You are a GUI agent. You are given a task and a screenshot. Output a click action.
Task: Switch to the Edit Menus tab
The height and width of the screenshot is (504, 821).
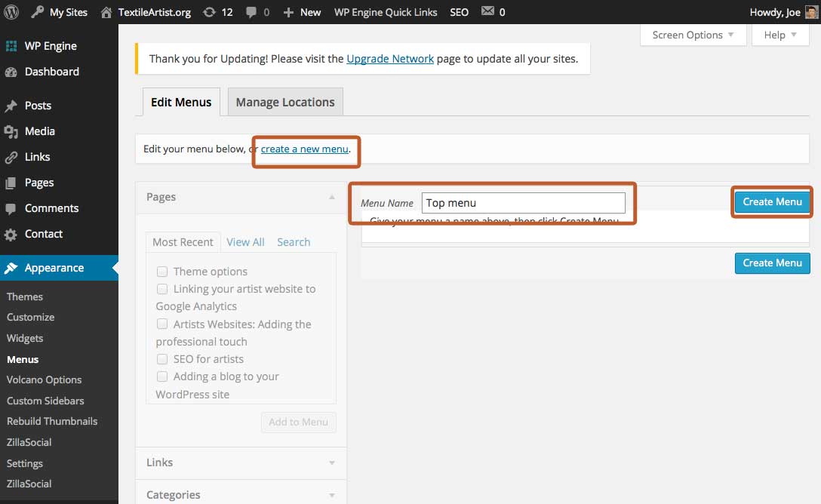[181, 102]
